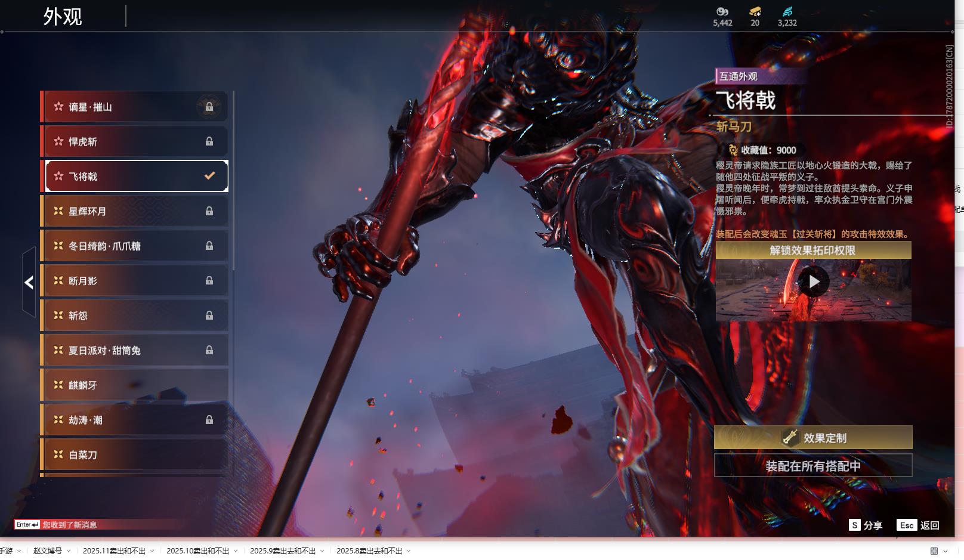Click the weapon icon on 效果定制 button
Viewport: 964px width, 560px height.
[x=790, y=437]
